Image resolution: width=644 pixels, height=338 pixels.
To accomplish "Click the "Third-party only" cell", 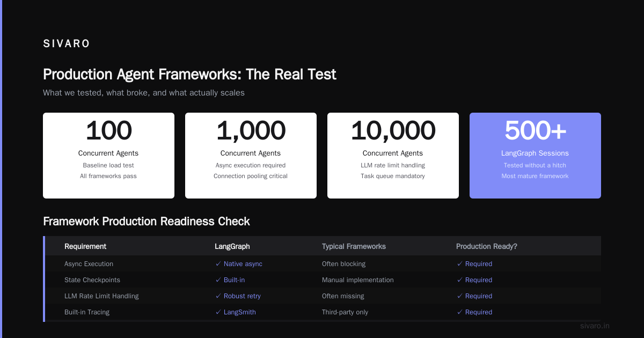I will pos(345,312).
